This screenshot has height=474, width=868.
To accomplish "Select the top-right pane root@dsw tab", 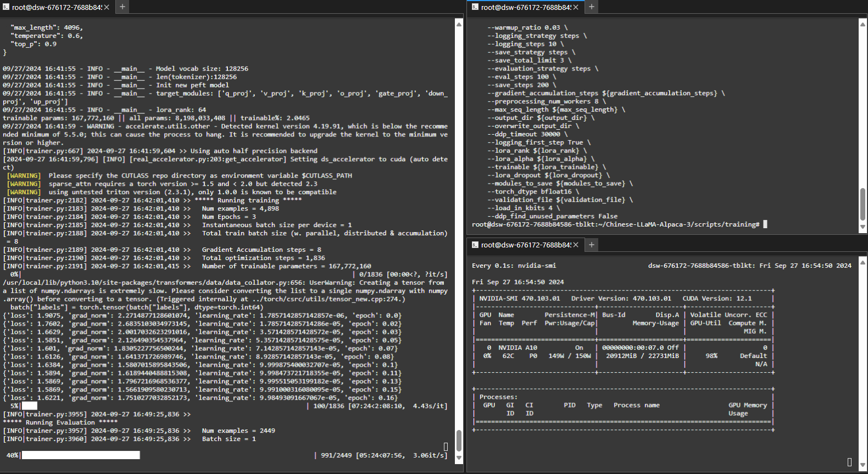I will click(x=525, y=7).
